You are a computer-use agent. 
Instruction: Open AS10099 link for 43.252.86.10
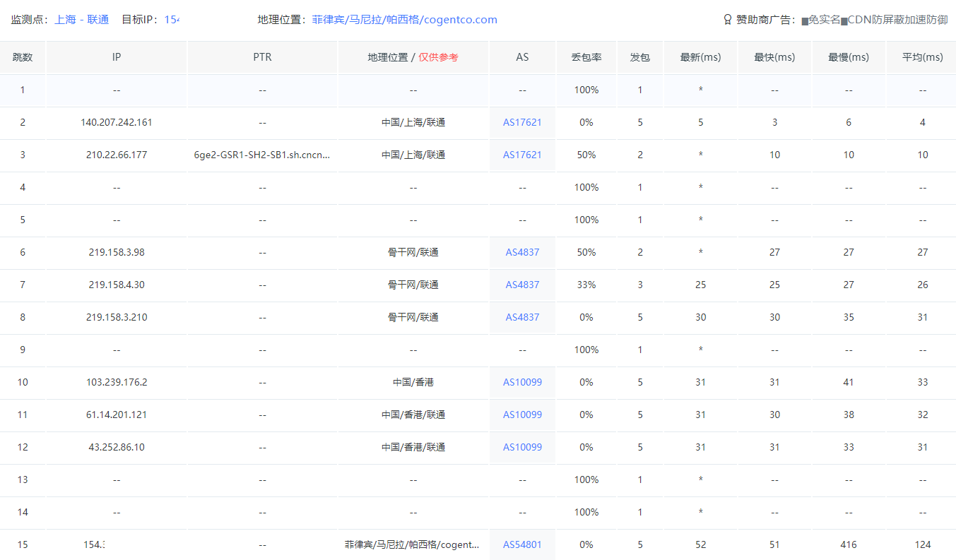click(522, 447)
